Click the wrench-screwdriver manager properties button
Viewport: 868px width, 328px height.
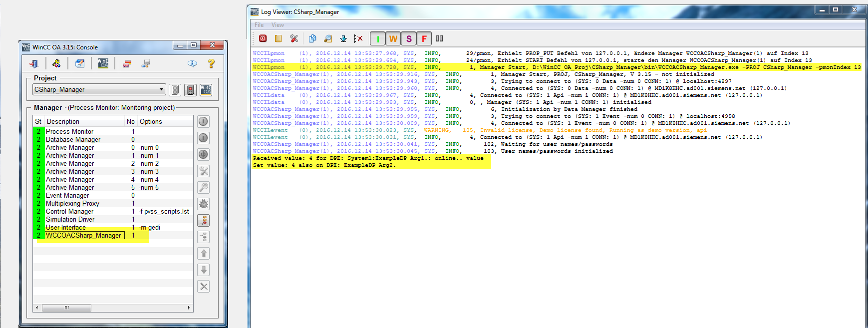click(x=203, y=171)
